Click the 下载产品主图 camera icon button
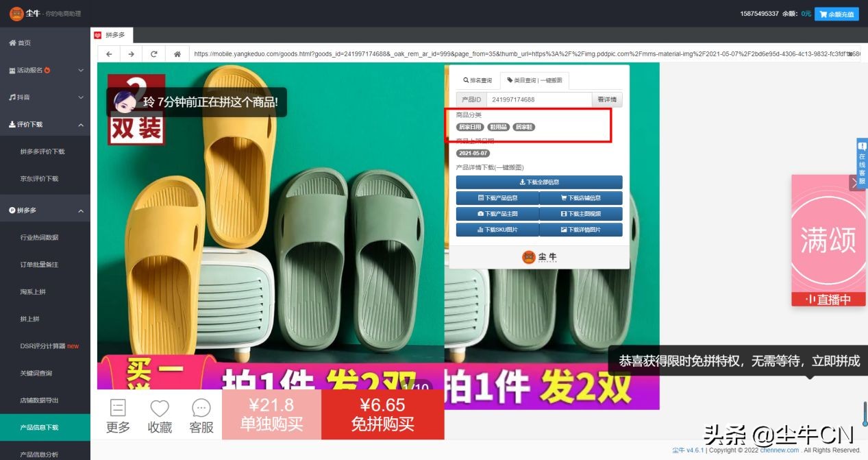This screenshot has width=868, height=460. coord(497,213)
